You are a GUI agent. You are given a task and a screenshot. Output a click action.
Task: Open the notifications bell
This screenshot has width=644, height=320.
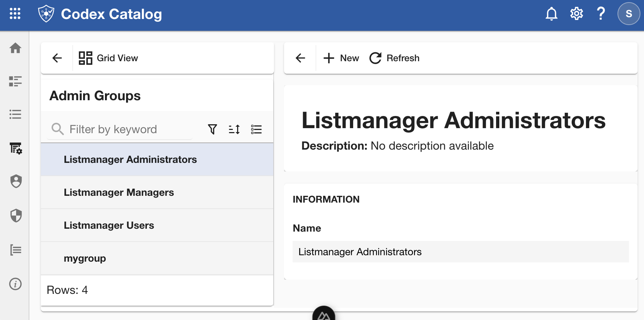tap(552, 14)
